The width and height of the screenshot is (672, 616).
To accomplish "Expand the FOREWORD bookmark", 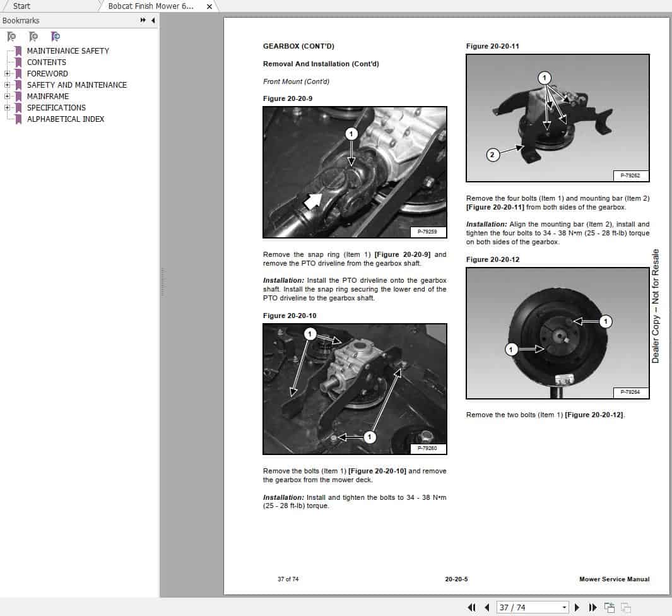I will 6,74.
